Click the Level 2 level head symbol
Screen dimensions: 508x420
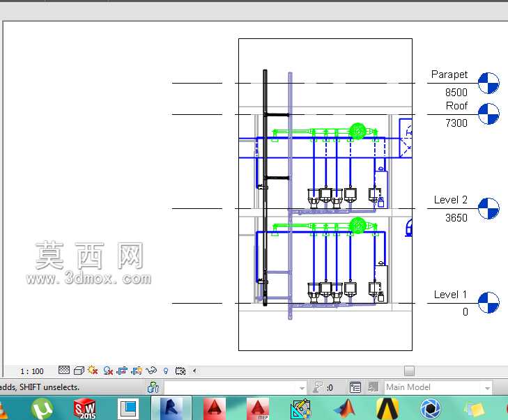(x=488, y=208)
